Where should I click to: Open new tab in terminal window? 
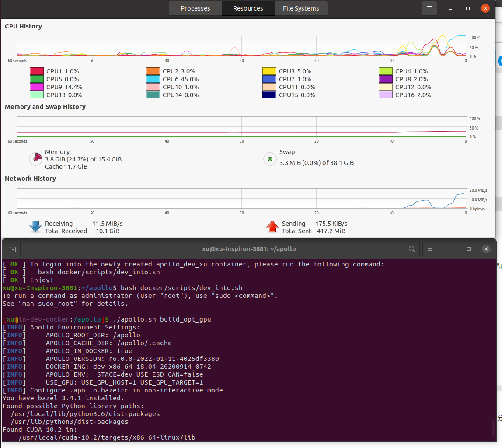(x=13, y=249)
